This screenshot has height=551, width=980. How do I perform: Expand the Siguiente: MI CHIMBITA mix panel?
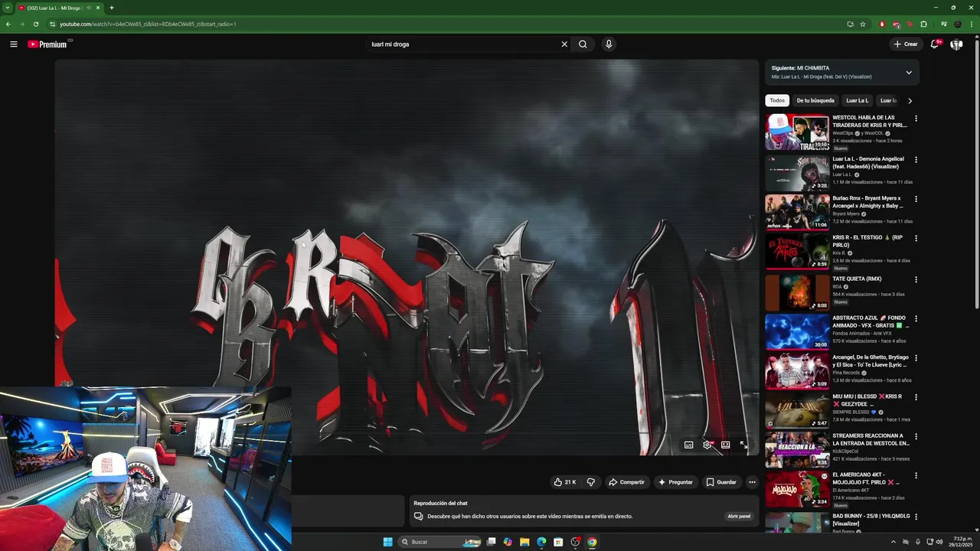click(x=909, y=73)
